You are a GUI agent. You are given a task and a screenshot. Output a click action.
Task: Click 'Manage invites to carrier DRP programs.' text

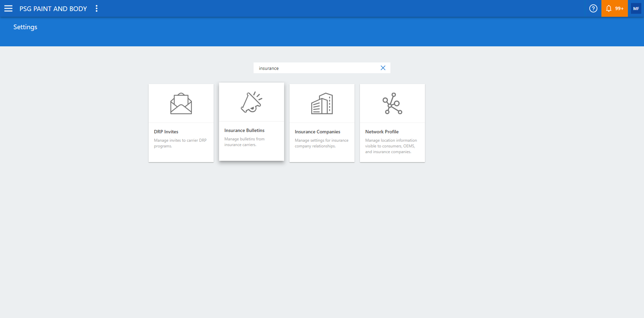click(x=180, y=143)
